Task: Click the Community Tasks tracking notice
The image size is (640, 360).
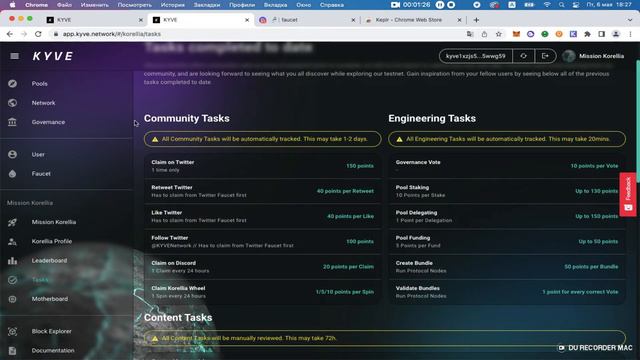Action: click(262, 139)
